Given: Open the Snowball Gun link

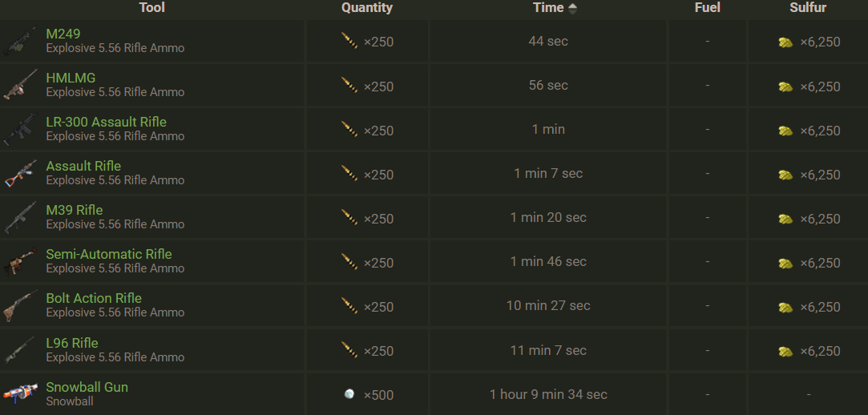Looking at the screenshot, I should pyautogui.click(x=87, y=387).
